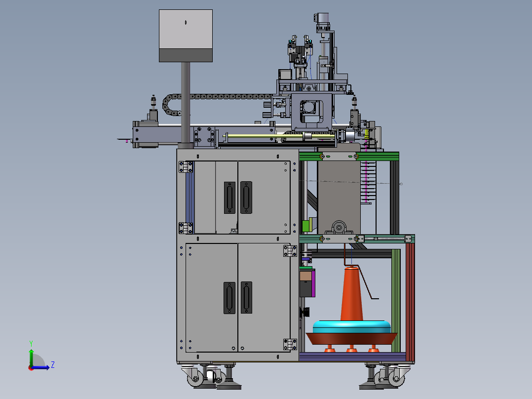532x399 pixels.
Task: Select the lower-right hinge of the lower door
Action: click(290, 344)
